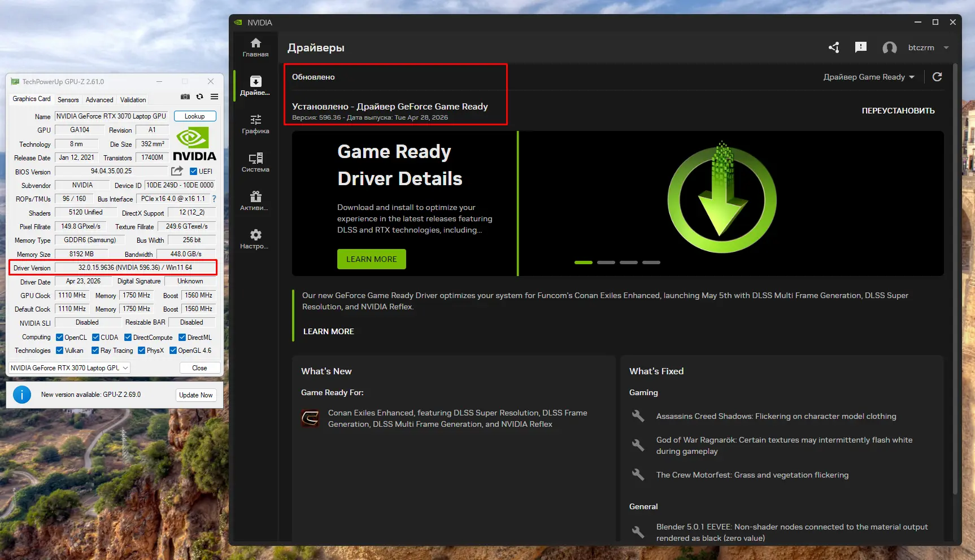
Task: Click the Conan Exiles game icon
Action: pos(310,418)
